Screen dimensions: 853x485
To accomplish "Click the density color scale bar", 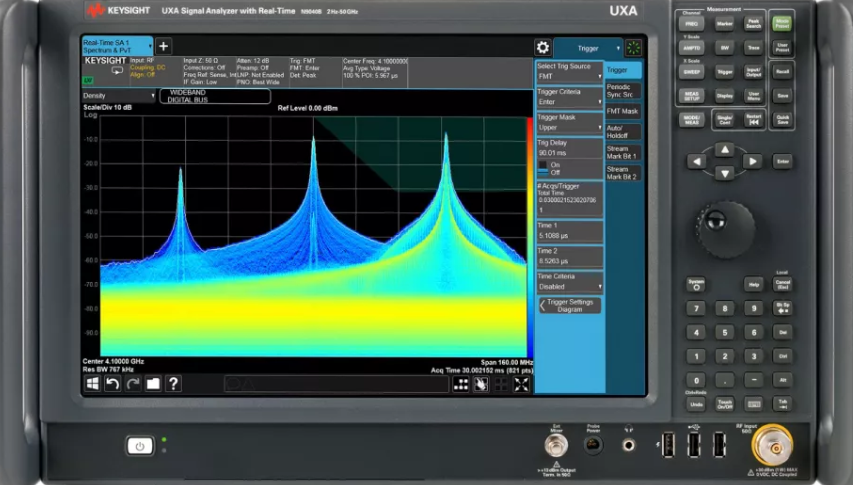I will tap(529, 237).
